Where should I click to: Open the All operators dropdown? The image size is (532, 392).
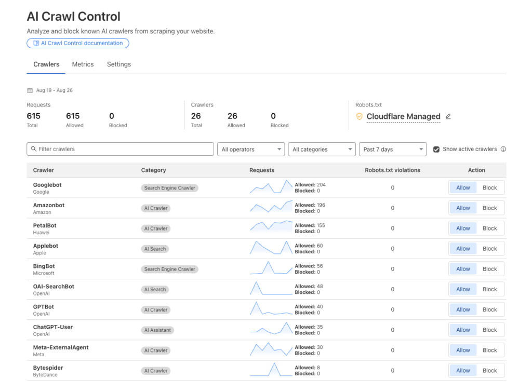251,149
